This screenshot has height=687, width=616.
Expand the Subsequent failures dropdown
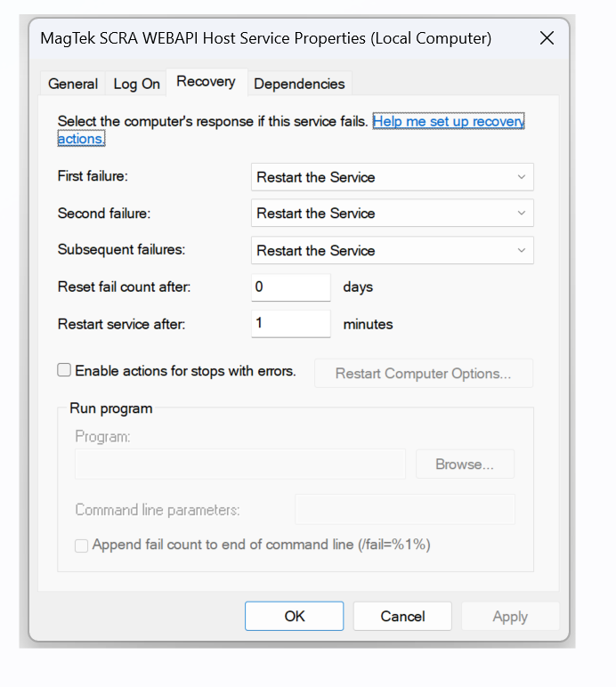[392, 251]
